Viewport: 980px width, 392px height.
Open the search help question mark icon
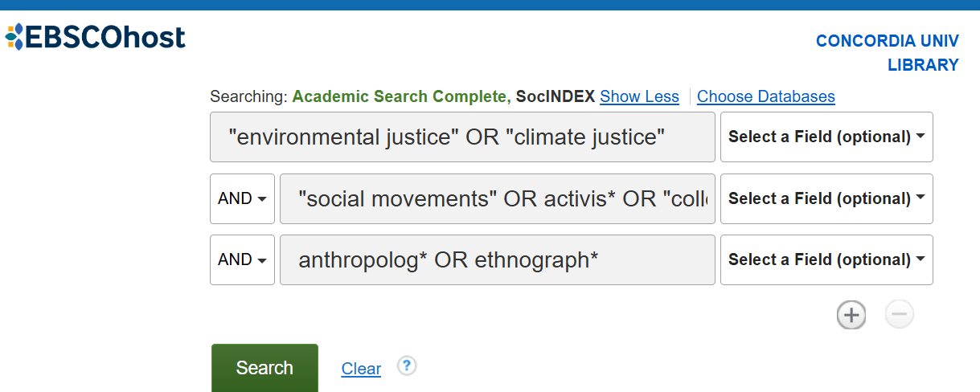pyautogui.click(x=408, y=366)
